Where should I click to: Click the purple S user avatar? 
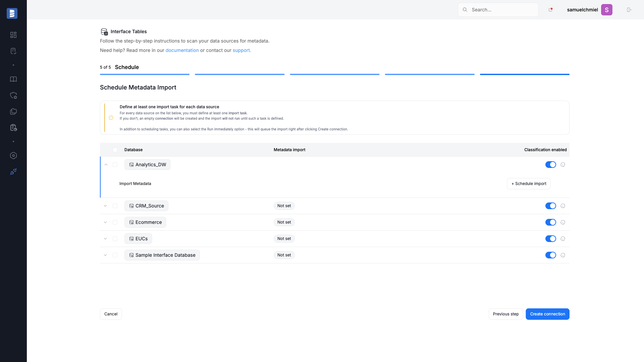click(x=606, y=10)
